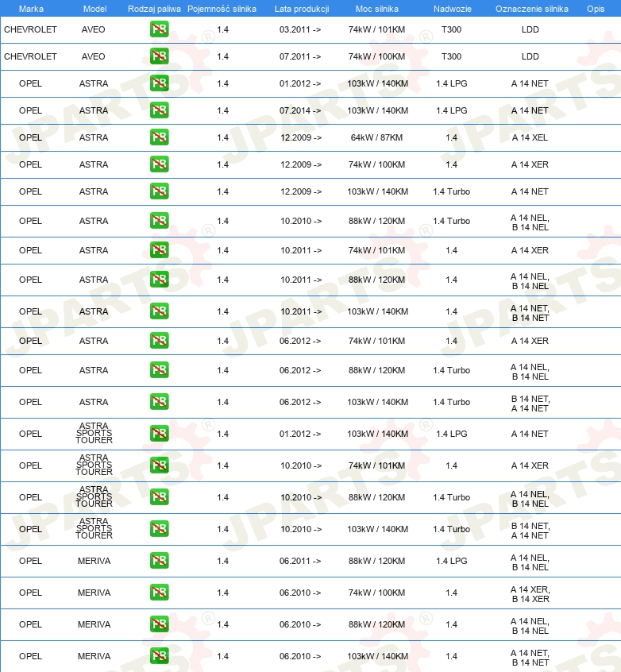Click LDD in the Aveo 07.2011 row
Screen dimensions: 621x672
pyautogui.click(x=530, y=56)
